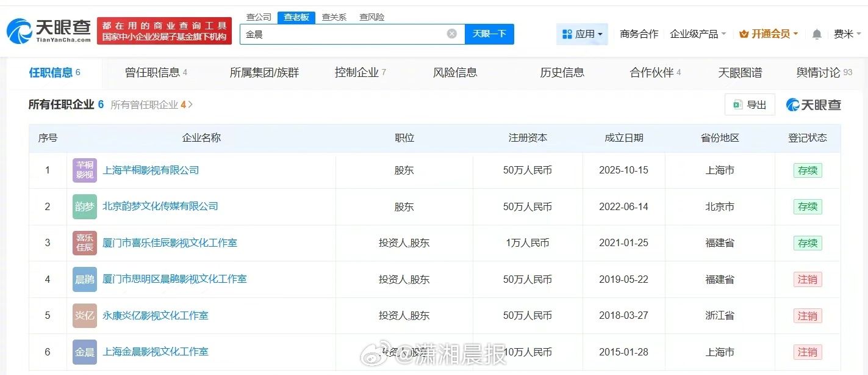This screenshot has width=868, height=375.
Task: Open the 控制企业 tab
Action: pyautogui.click(x=360, y=73)
